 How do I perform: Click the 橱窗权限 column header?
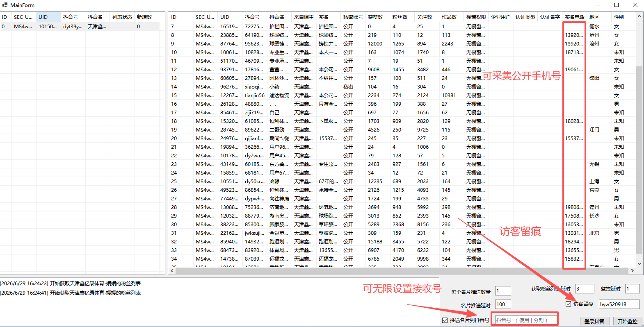point(476,17)
